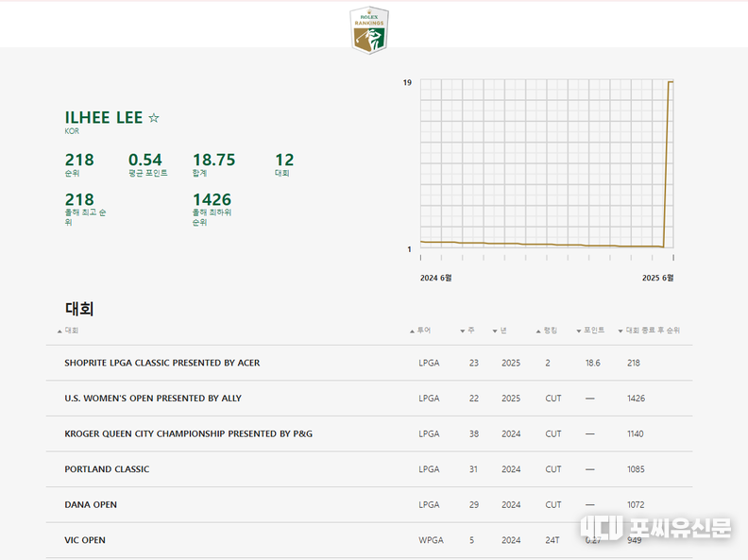748x560 pixels.
Task: Sort table by 대회 column header
Action: click(68, 331)
